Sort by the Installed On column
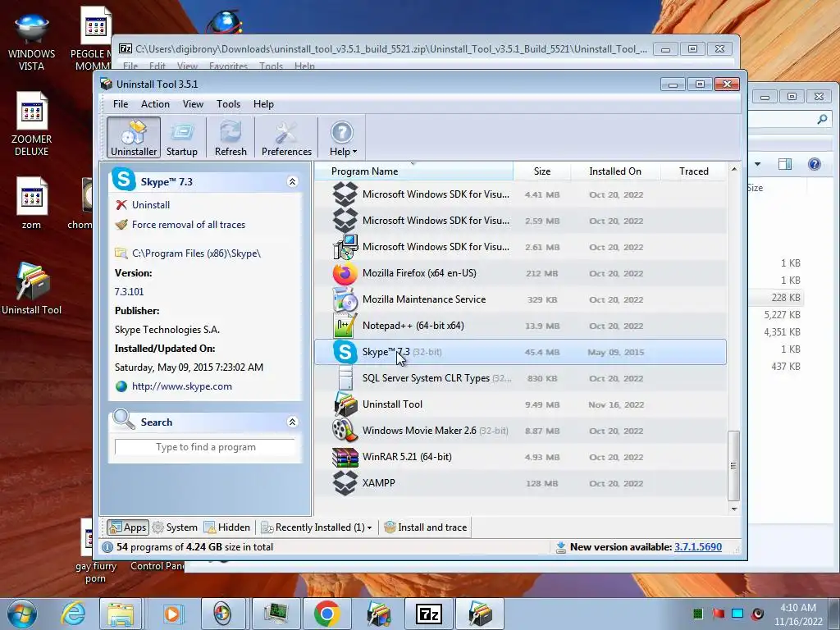Image resolution: width=840 pixels, height=630 pixels. tap(615, 171)
